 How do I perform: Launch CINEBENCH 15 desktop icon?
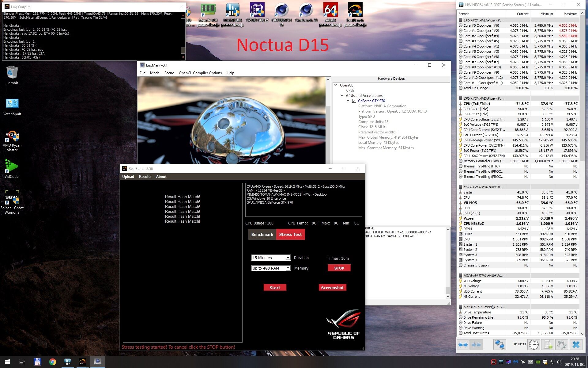(281, 14)
